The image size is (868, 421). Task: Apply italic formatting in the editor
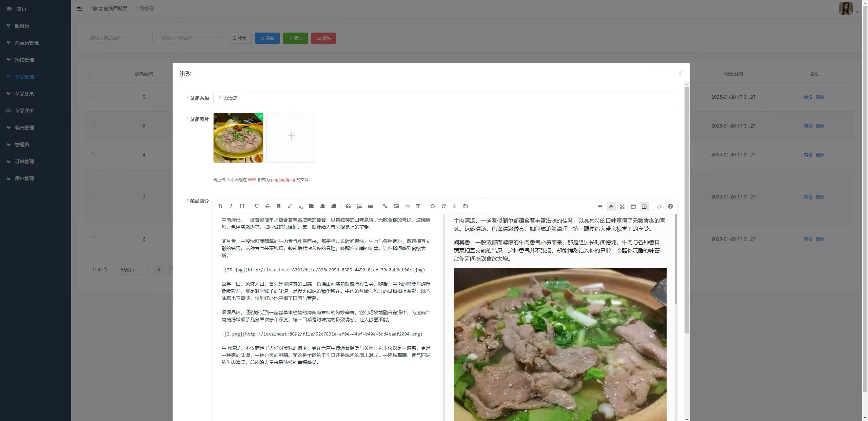click(x=231, y=206)
